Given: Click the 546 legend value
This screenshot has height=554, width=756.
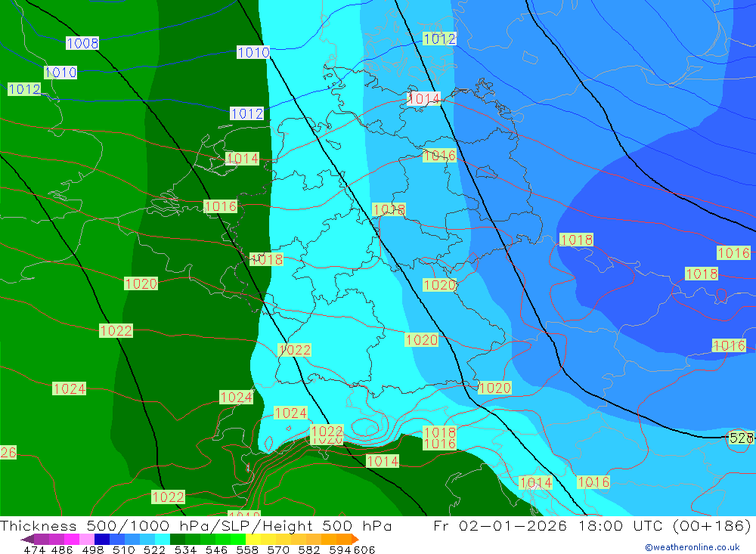Looking at the screenshot, I should [216, 549].
